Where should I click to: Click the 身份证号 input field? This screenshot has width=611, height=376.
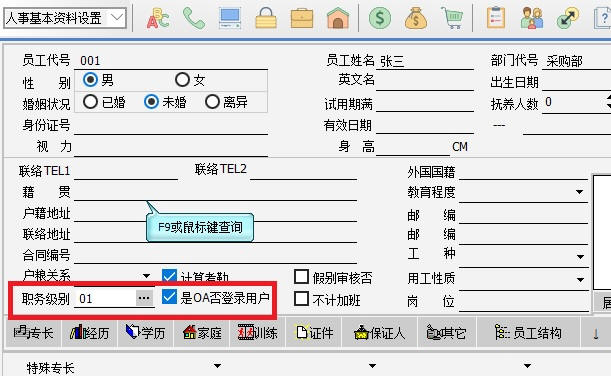tap(171, 126)
